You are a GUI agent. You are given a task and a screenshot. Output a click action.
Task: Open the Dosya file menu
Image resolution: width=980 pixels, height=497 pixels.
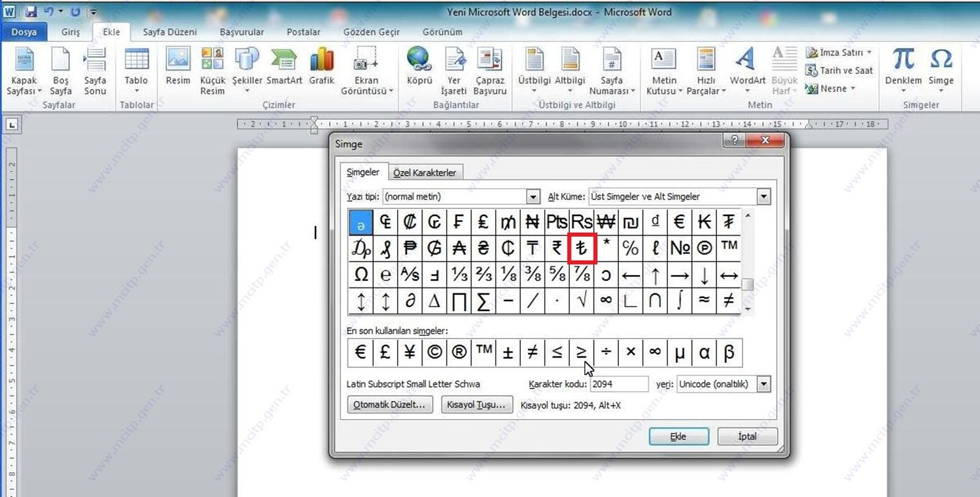coord(24,32)
